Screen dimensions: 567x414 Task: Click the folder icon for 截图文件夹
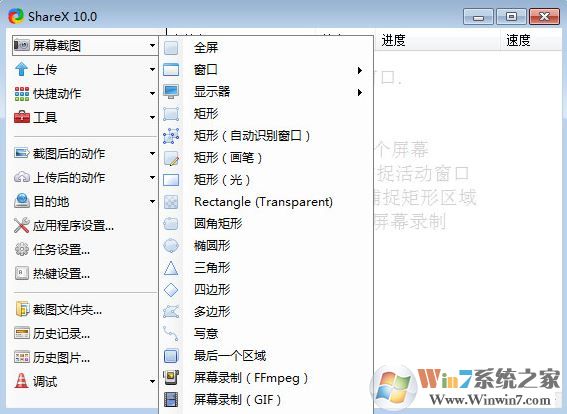coord(22,310)
